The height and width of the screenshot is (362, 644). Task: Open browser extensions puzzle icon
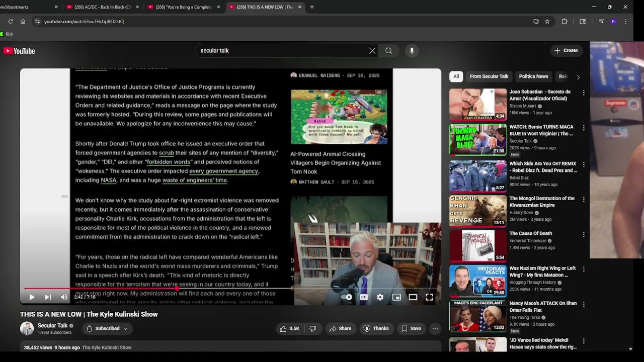(x=565, y=22)
